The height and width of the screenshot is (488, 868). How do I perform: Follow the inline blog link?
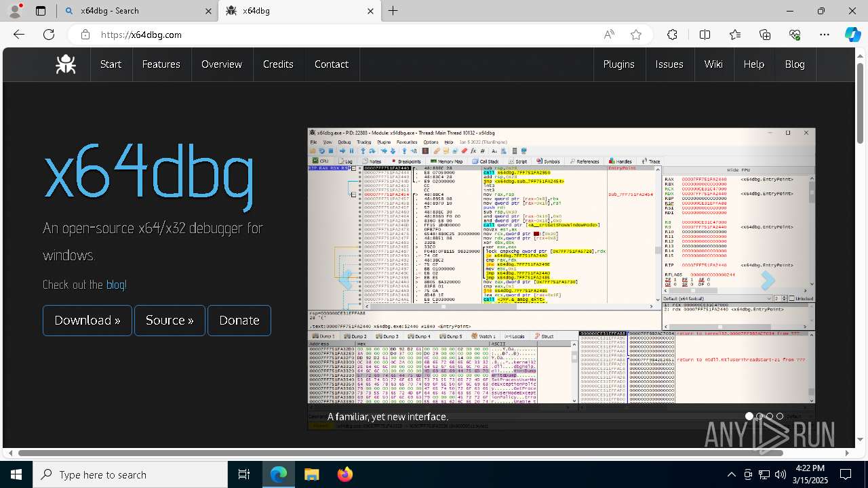115,285
